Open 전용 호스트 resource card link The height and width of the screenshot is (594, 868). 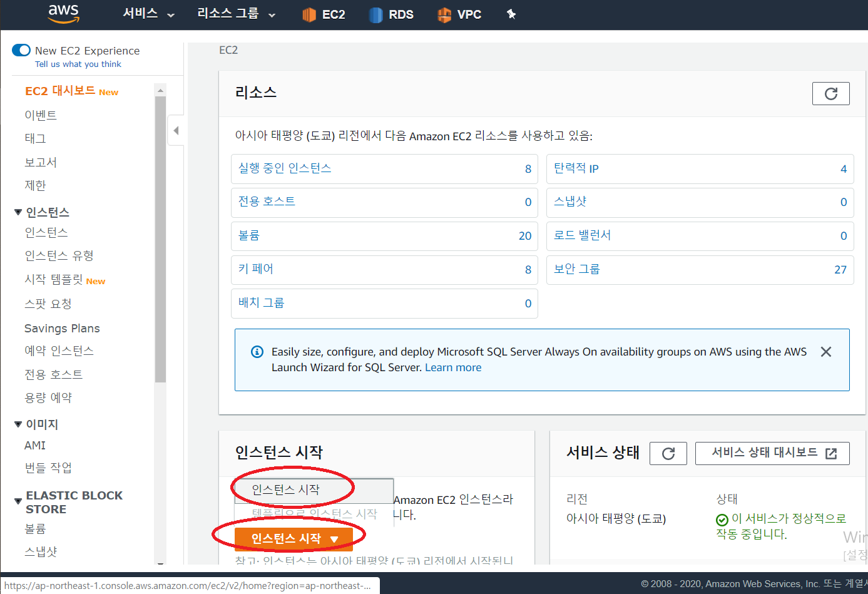[x=267, y=201]
